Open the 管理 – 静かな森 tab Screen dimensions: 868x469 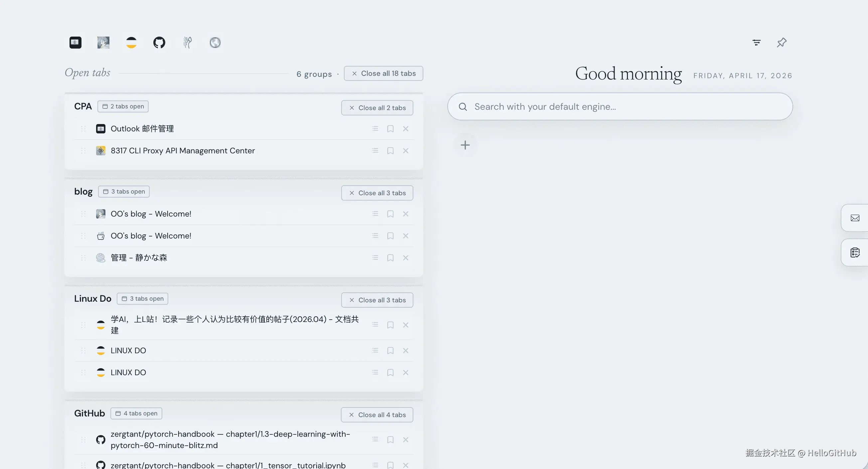point(139,258)
